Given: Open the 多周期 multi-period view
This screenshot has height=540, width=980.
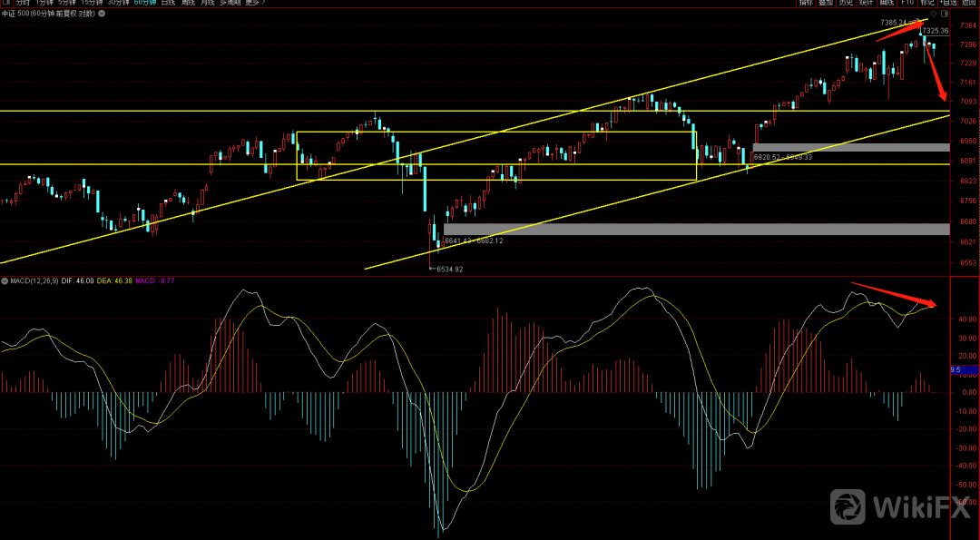Looking at the screenshot, I should tap(228, 3).
